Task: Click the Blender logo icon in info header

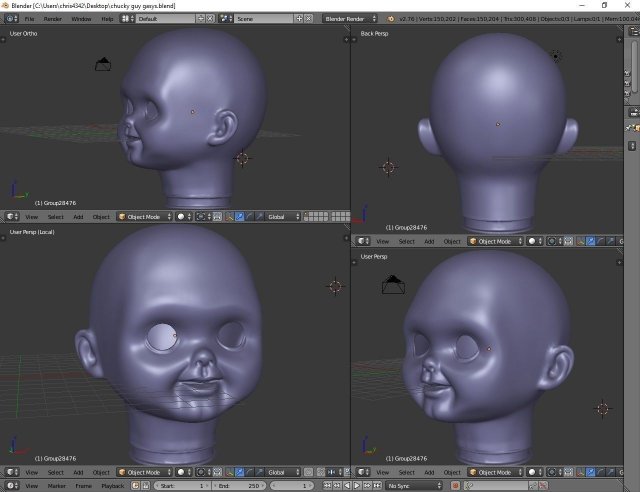Action: pyautogui.click(x=391, y=19)
